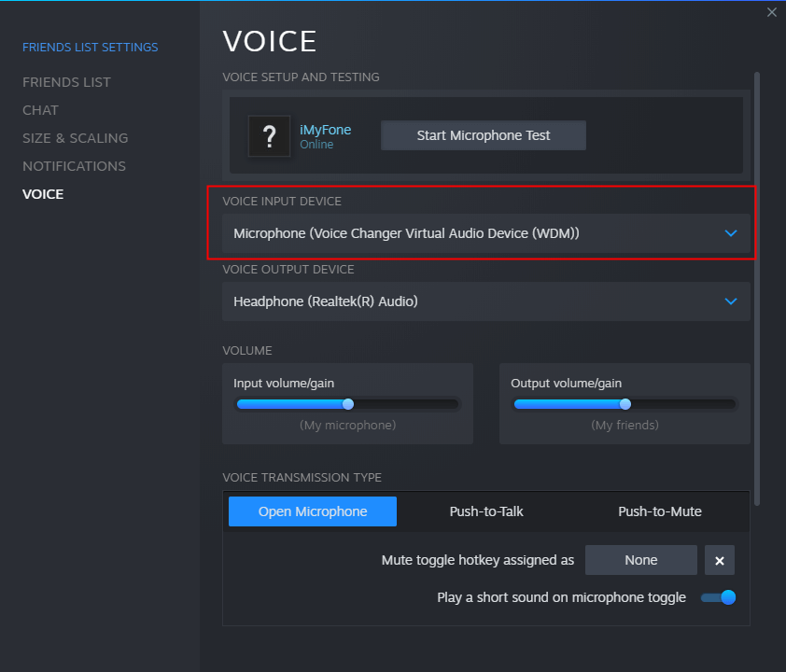The image size is (786, 672).
Task: Click the Voice Transmission Type heading
Action: [302, 478]
